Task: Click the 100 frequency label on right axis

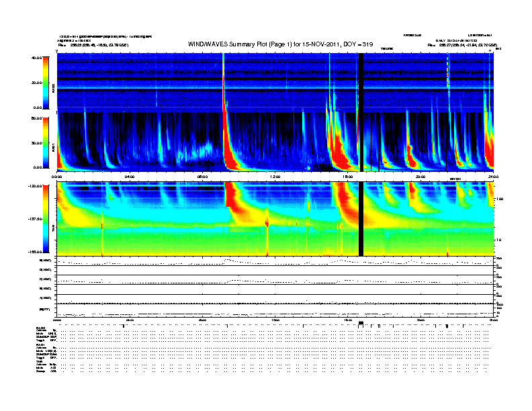Action: [500, 199]
